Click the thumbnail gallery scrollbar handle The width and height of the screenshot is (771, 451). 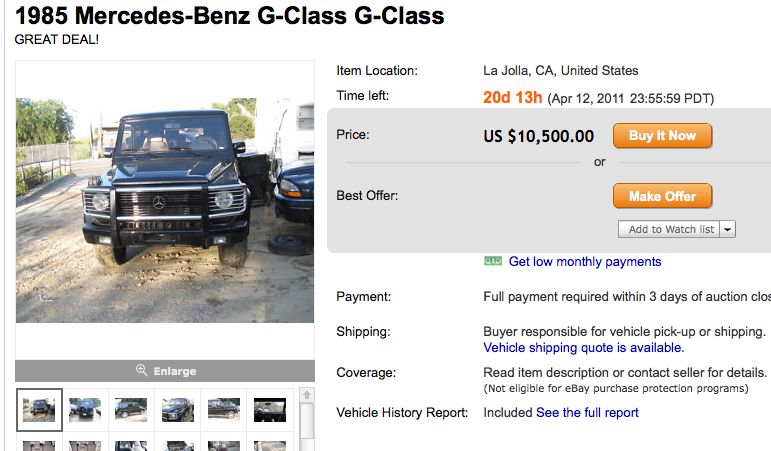pos(307,422)
